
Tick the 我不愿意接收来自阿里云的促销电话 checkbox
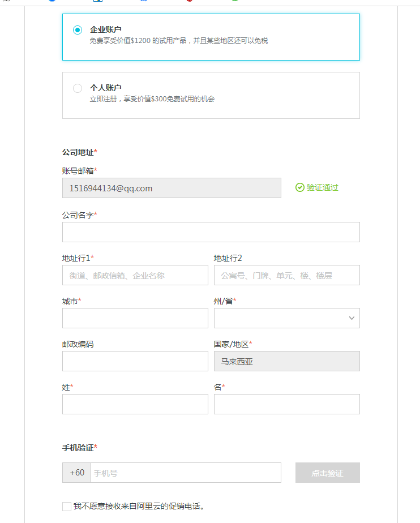(67, 506)
